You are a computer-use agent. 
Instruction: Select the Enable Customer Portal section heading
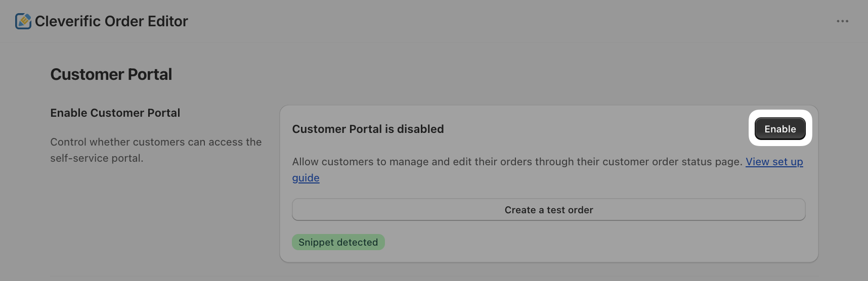pos(115,113)
